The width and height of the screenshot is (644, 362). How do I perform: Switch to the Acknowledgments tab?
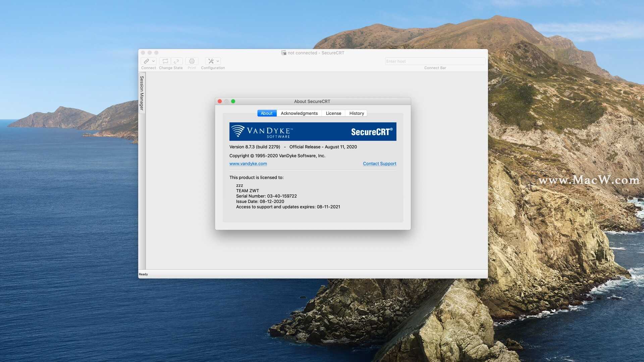(x=299, y=113)
